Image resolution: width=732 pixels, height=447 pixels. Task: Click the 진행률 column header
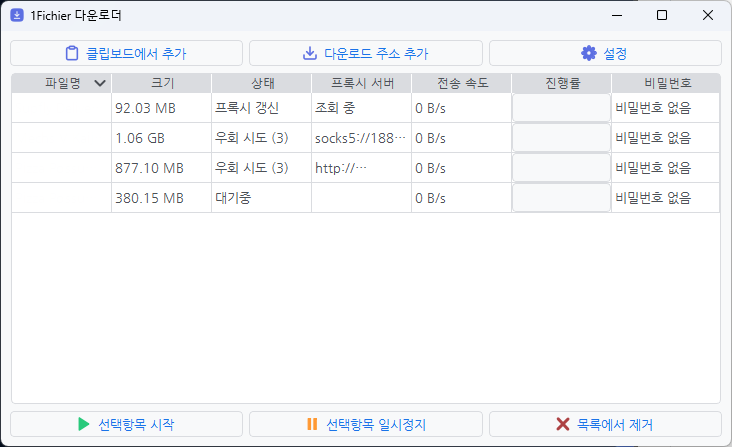pos(562,84)
